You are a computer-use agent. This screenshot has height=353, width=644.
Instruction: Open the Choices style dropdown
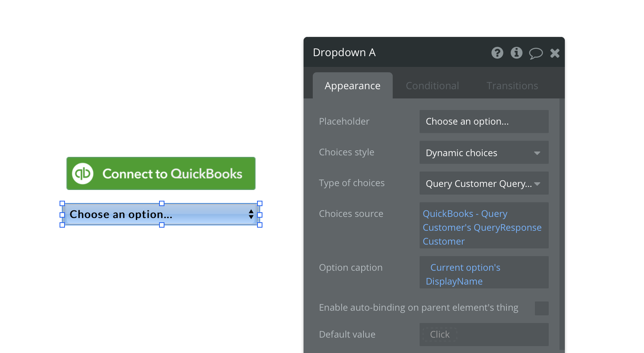[x=484, y=152]
